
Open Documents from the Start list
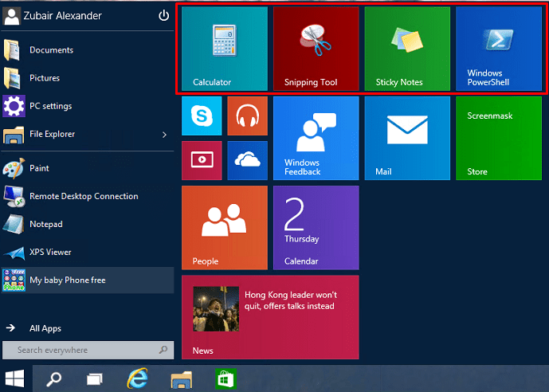[x=88, y=50]
